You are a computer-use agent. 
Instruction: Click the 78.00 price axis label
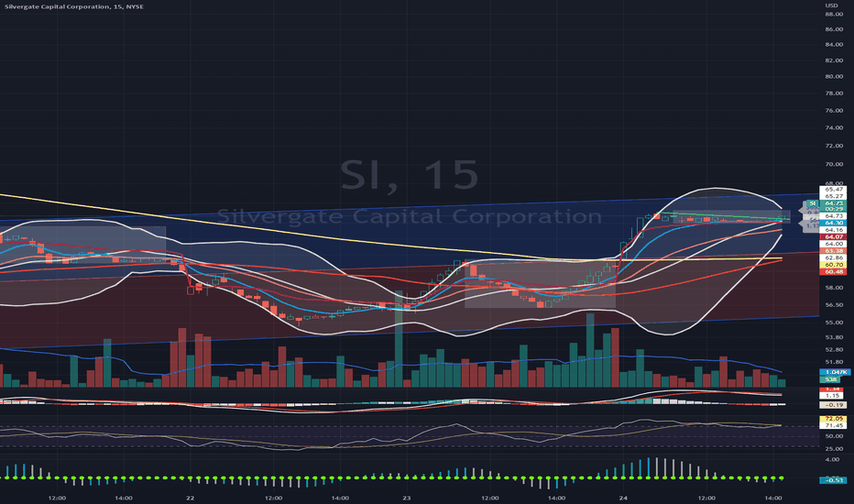[834, 93]
